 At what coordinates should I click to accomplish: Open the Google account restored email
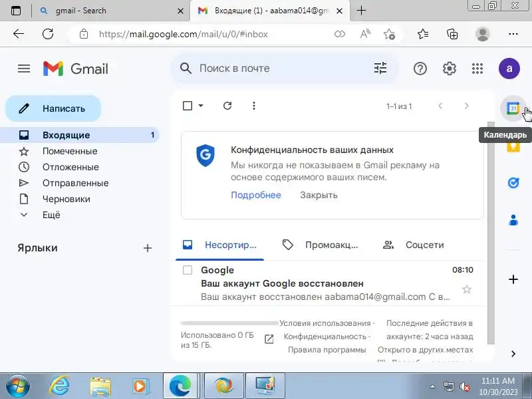327,283
